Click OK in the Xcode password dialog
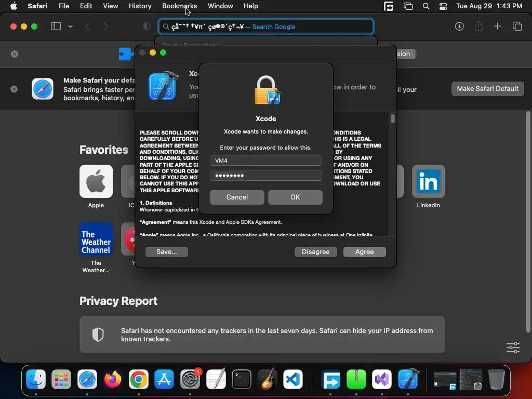Screen dimensions: 532x399 [x=295, y=197]
